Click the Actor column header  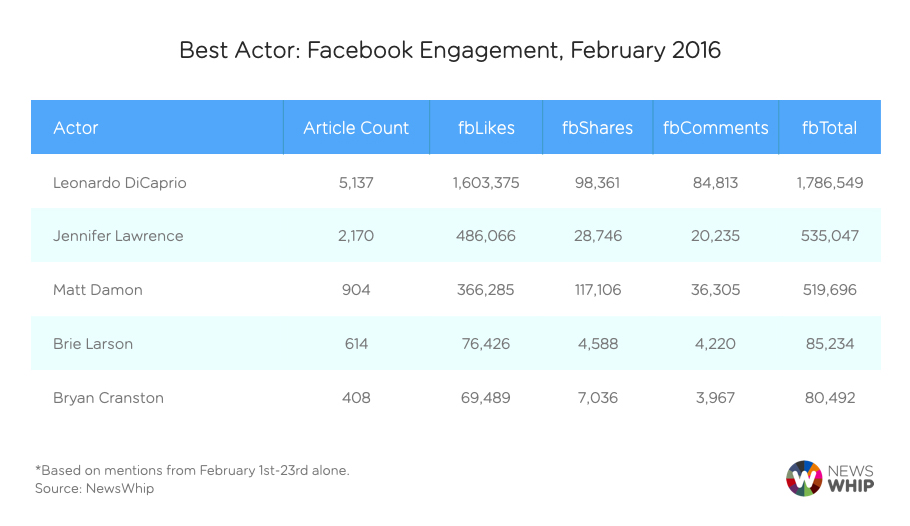tap(76, 128)
